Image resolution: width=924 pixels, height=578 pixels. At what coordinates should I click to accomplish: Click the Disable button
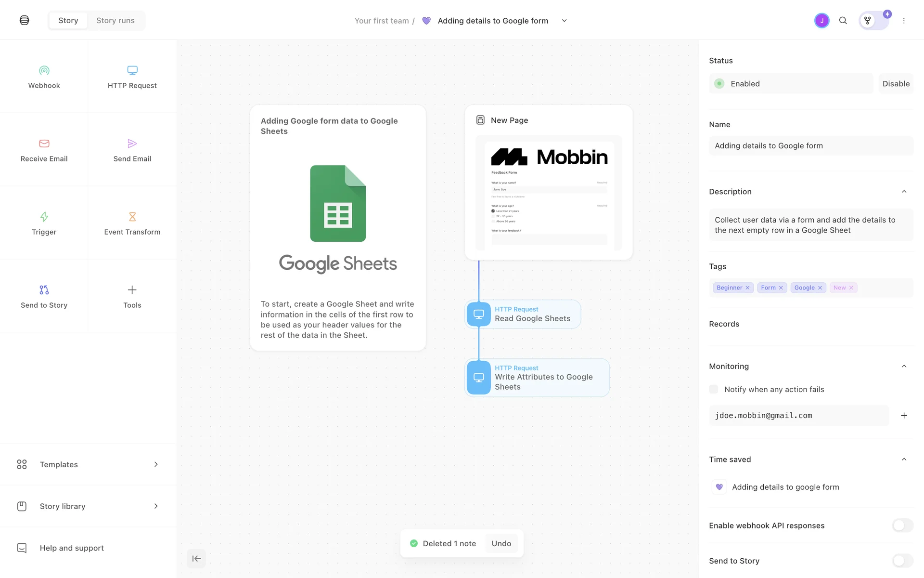tap(896, 84)
